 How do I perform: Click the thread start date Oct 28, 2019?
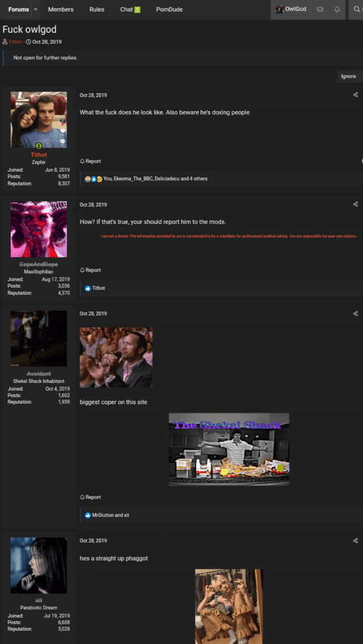tap(47, 42)
